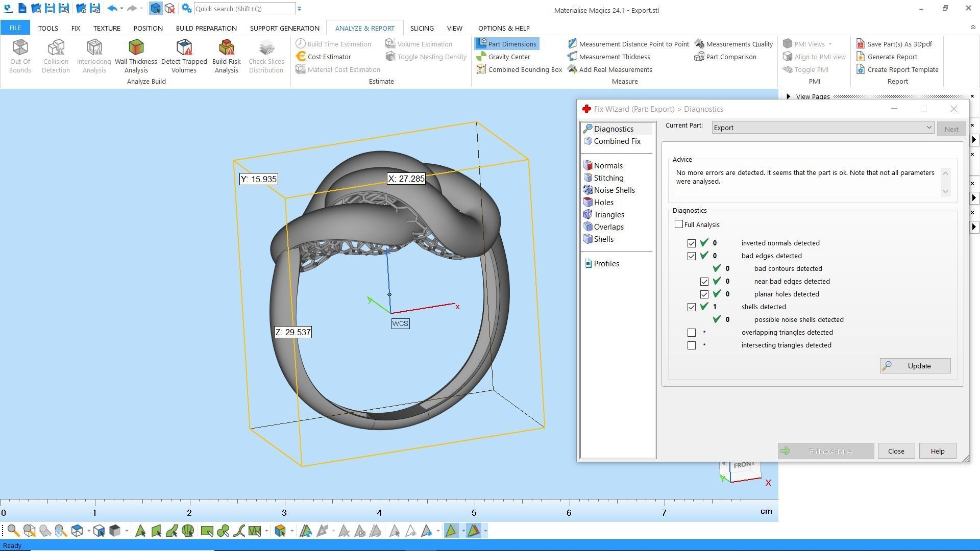The image size is (980, 551).
Task: Start Measurement Distance Point to Point
Action: coord(628,44)
